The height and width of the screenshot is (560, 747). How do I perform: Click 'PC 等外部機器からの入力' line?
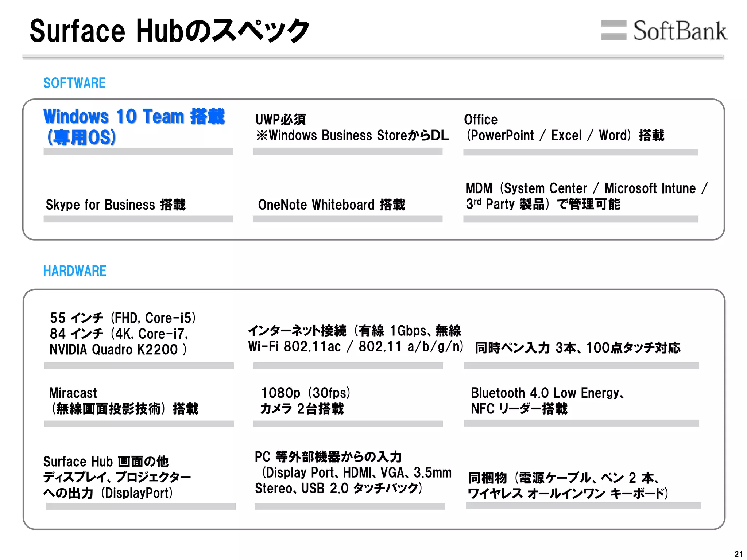click(x=328, y=457)
